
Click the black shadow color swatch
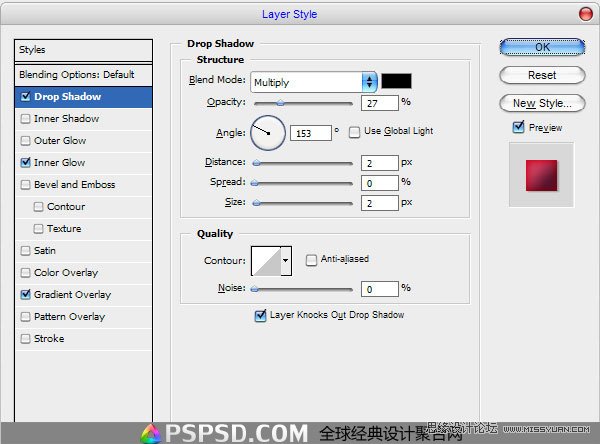coord(396,81)
